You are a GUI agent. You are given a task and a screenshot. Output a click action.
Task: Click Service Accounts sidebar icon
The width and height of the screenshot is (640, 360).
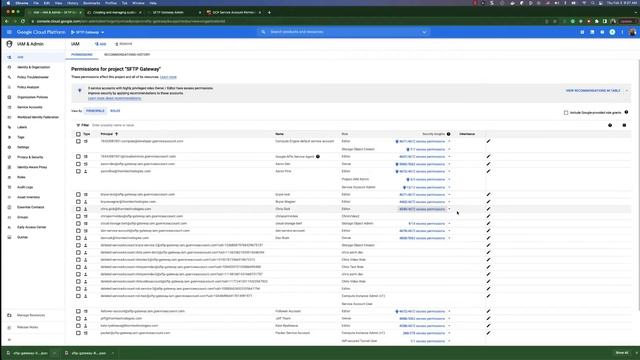9,107
